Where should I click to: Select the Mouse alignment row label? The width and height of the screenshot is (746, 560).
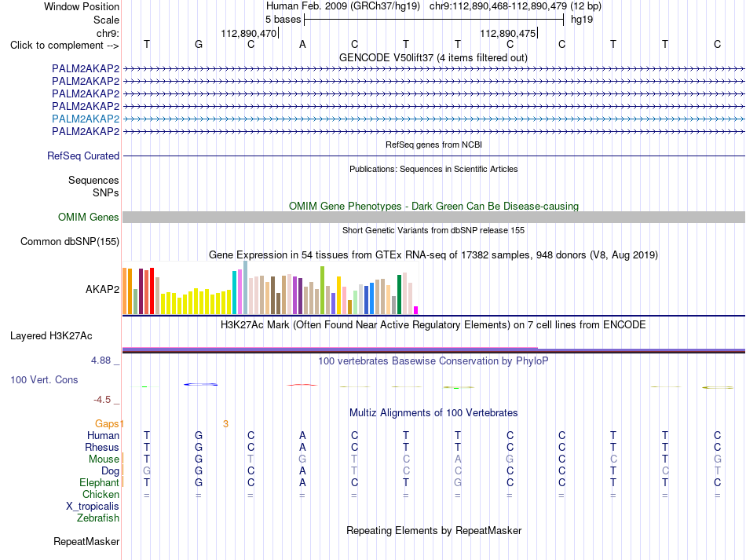pyautogui.click(x=104, y=459)
